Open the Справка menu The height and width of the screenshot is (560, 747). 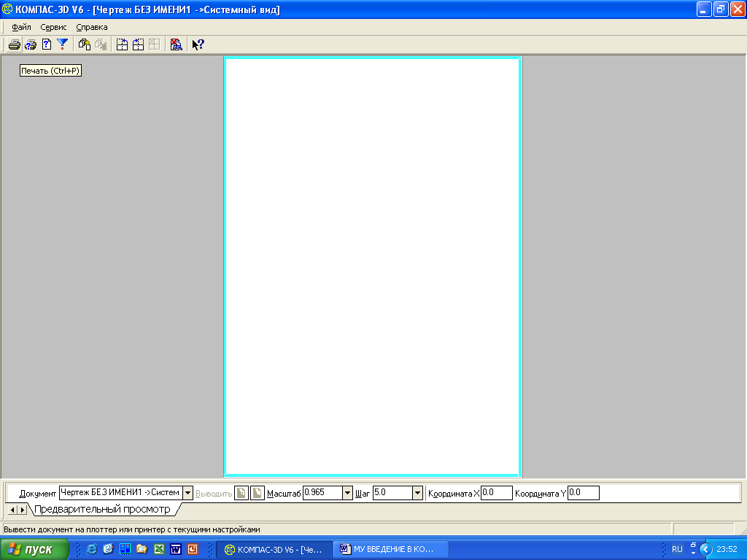point(92,27)
